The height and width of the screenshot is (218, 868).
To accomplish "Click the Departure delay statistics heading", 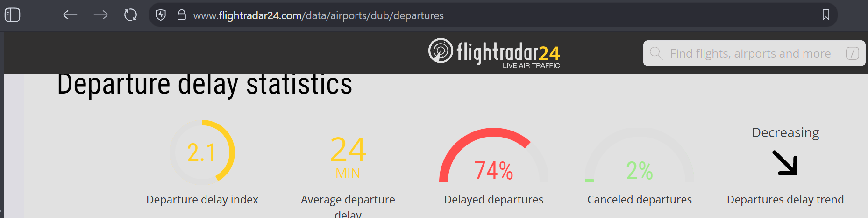I will (x=205, y=85).
